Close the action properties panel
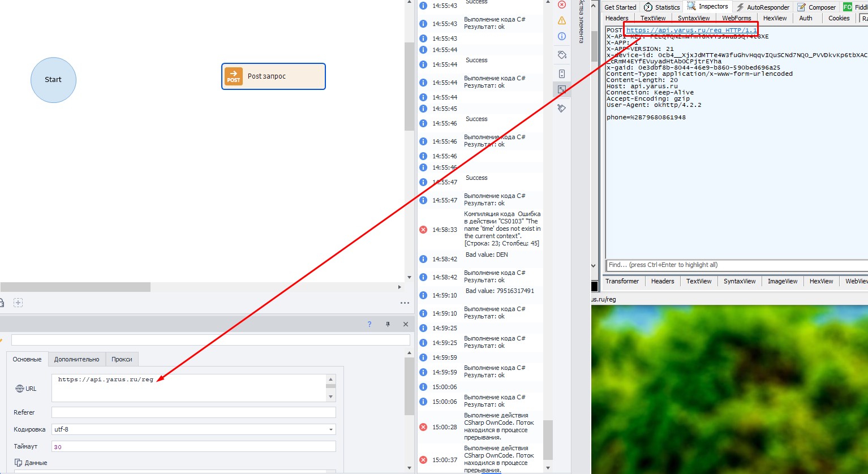The width and height of the screenshot is (868, 474). click(406, 324)
